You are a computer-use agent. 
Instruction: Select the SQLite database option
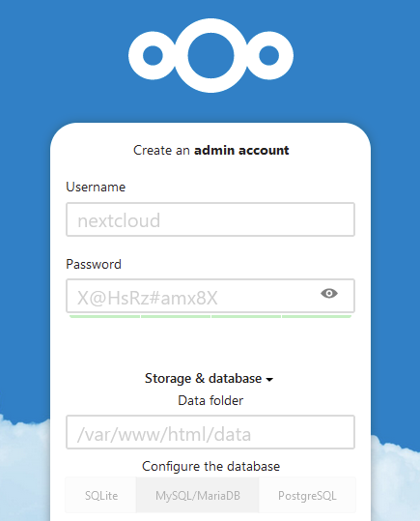(x=101, y=496)
